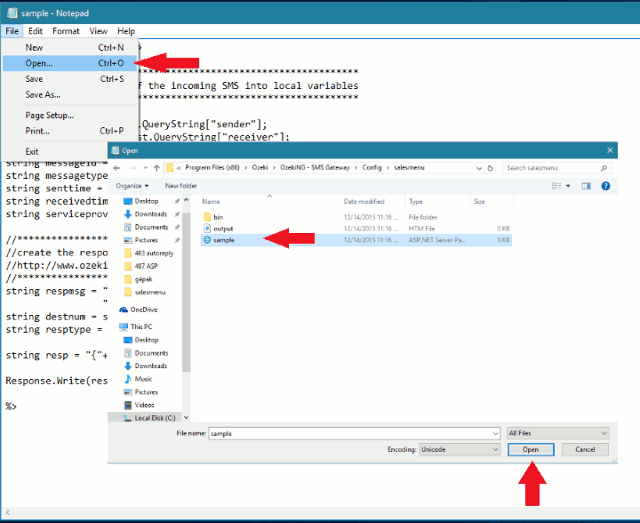The width and height of the screenshot is (640, 523).
Task: Expand the Encoding Unicode dropdown
Action: 457,450
